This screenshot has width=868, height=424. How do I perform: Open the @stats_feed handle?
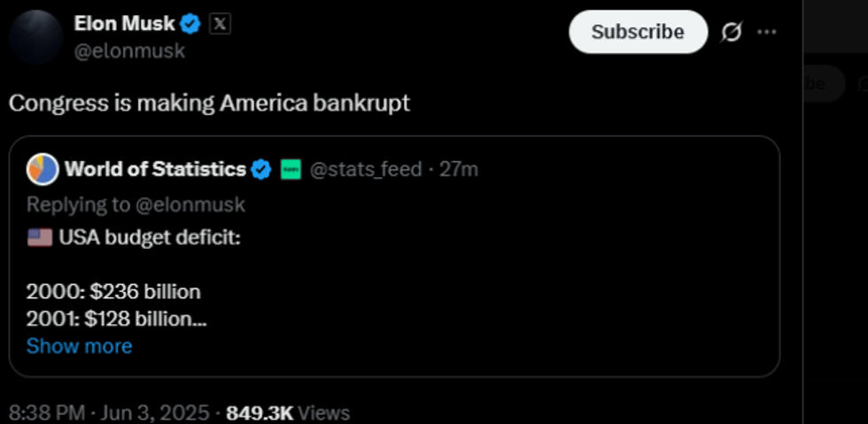365,169
